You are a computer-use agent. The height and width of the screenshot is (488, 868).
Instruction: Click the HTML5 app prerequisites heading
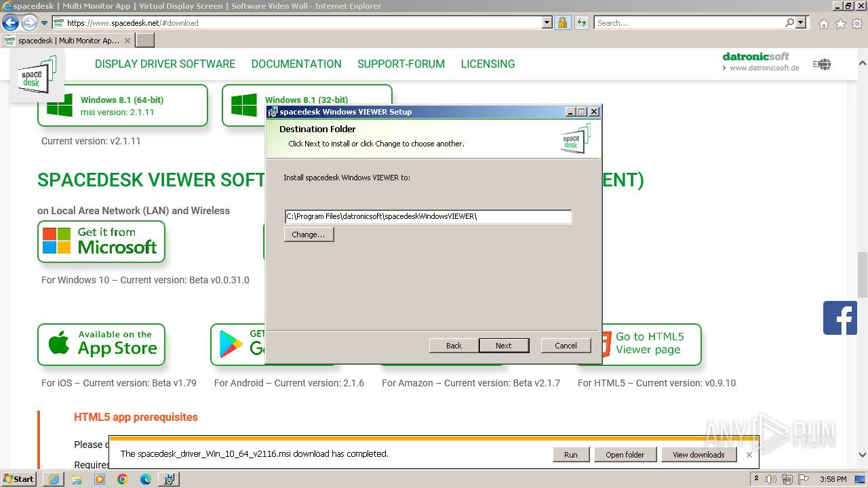pyautogui.click(x=136, y=417)
